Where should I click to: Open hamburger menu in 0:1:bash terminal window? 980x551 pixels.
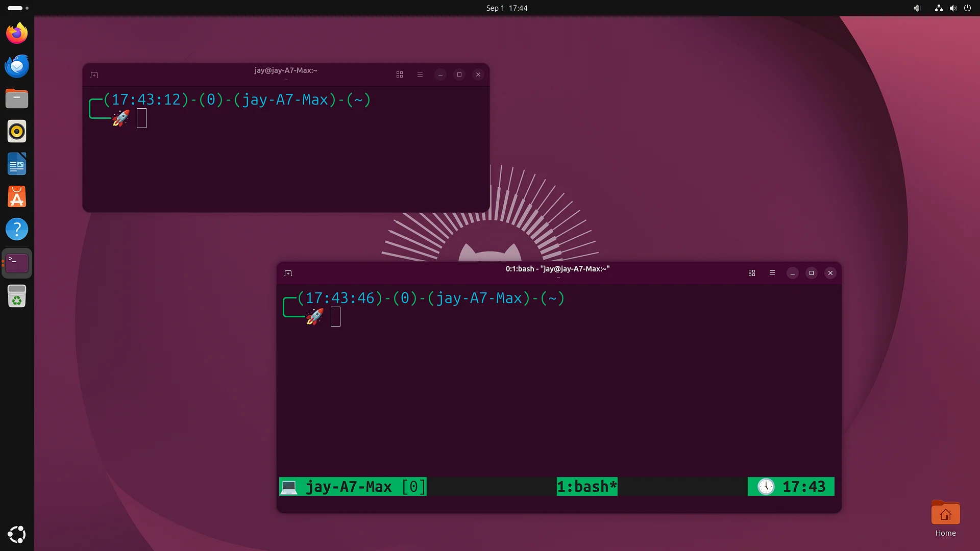[x=772, y=273]
